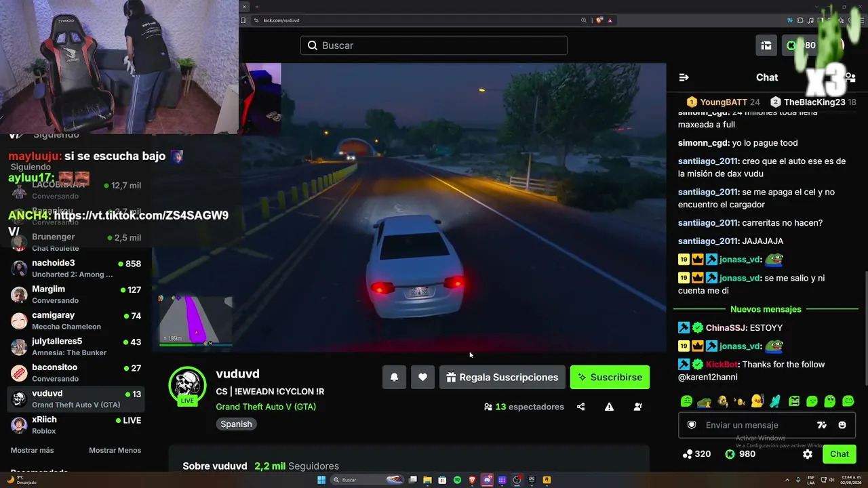Click the 13 espectadores viewer count

(524, 407)
